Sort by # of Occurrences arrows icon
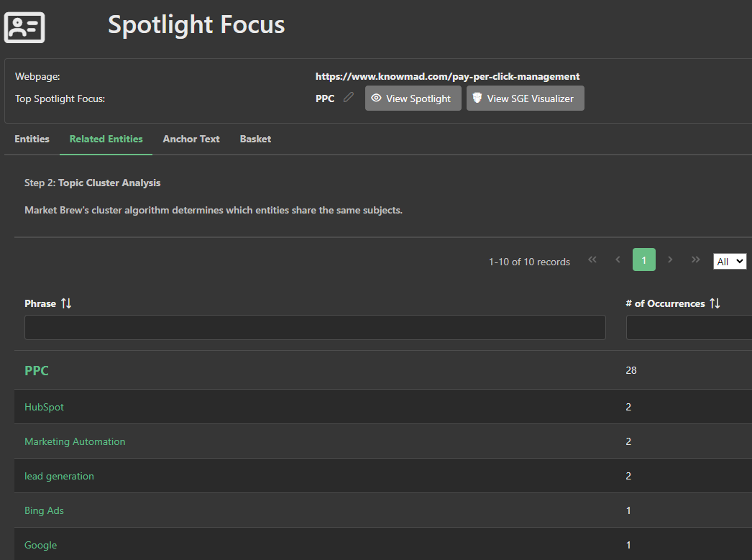Screen dimensions: 752x560 click(715, 303)
